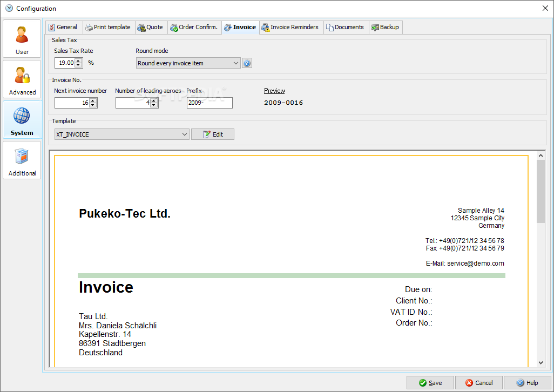
Task: Click the VAT ID No.: label
Action: click(x=411, y=312)
